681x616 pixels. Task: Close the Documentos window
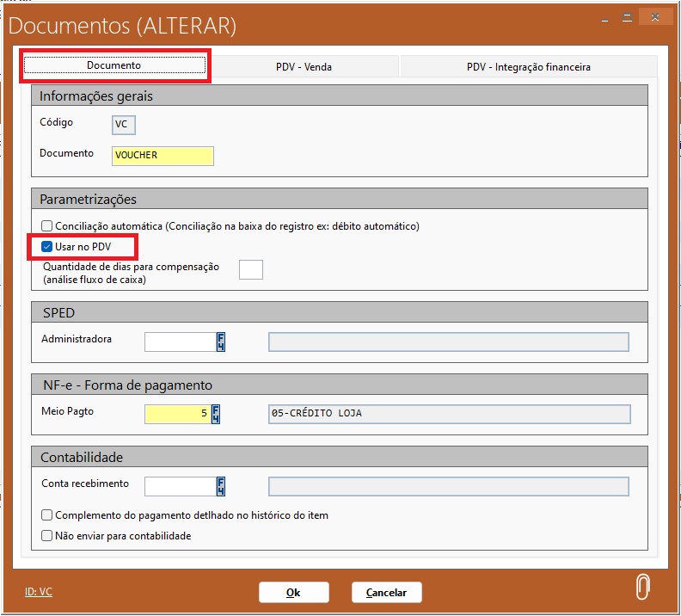[x=656, y=17]
